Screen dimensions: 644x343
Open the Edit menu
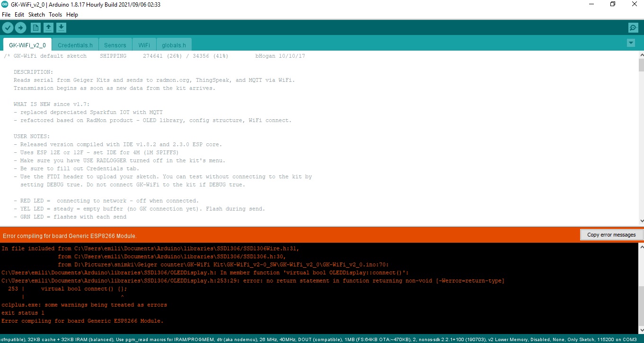(x=19, y=15)
